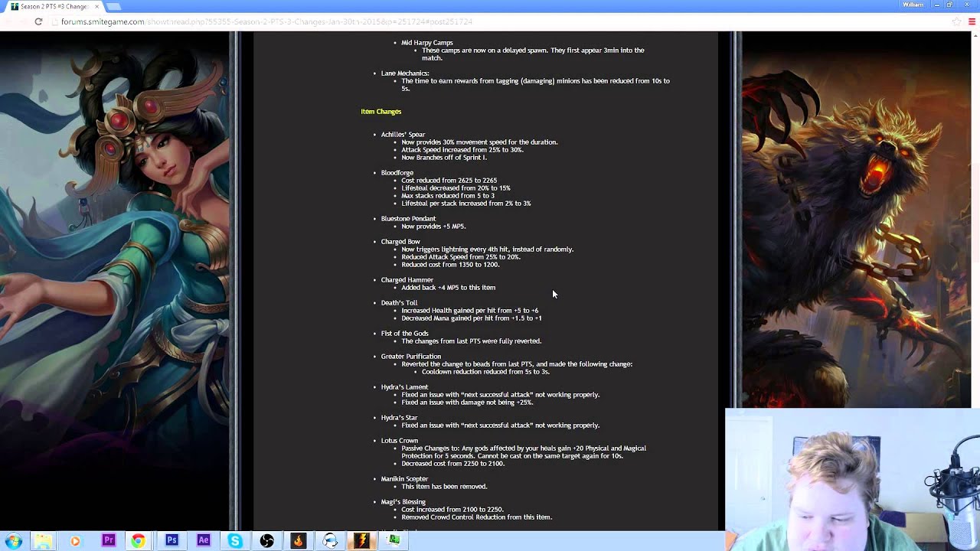Switch to Google Chrome taskbar icon

click(138, 541)
